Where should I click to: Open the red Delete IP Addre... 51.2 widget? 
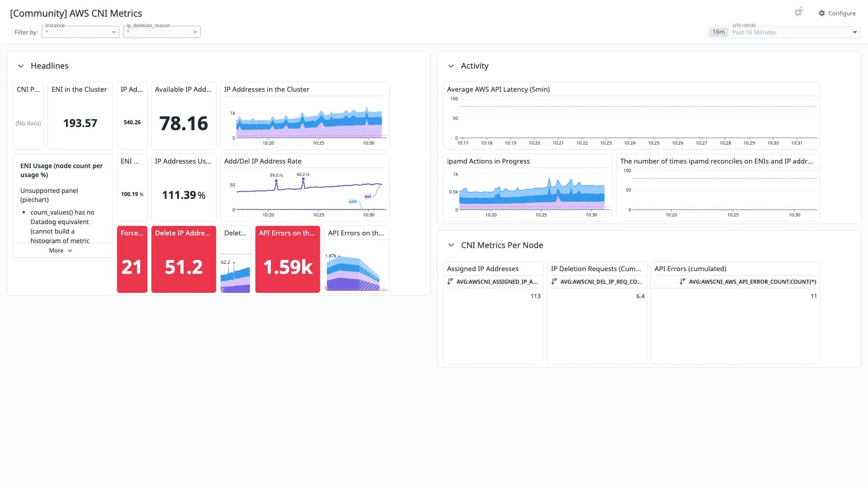pos(184,259)
